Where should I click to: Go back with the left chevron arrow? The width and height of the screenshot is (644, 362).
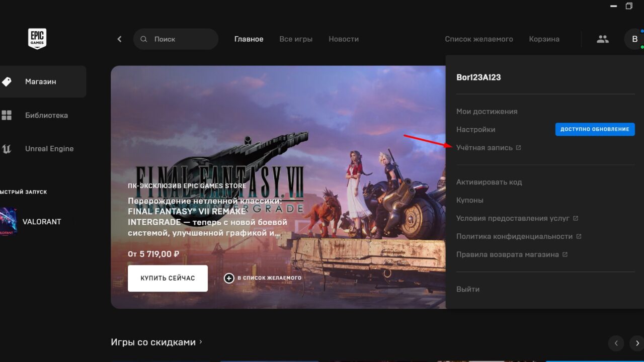[x=119, y=39]
